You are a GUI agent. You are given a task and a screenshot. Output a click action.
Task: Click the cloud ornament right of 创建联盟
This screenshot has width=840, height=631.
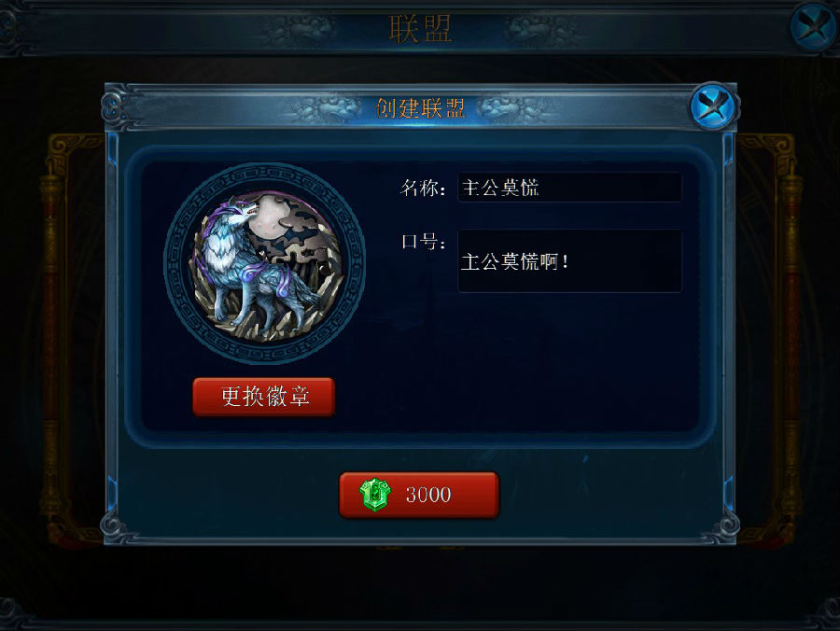point(514,108)
